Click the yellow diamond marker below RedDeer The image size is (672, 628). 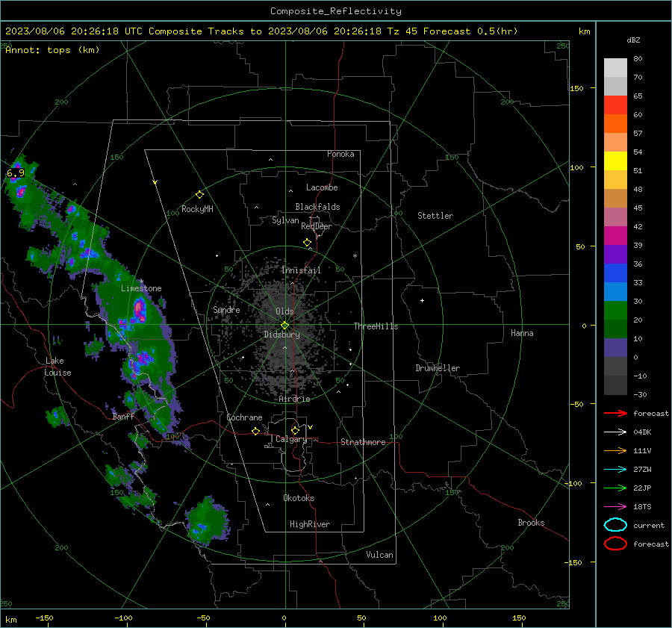tap(307, 243)
